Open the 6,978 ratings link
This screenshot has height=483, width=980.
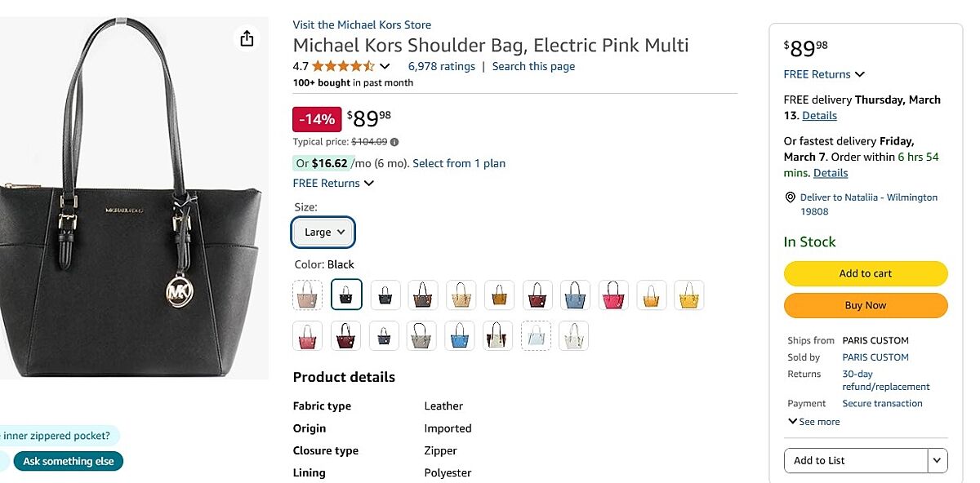pos(441,67)
